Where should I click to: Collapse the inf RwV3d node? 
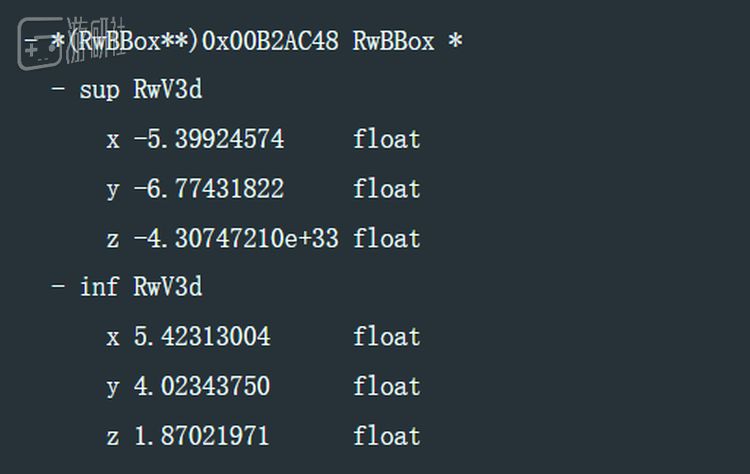(58, 286)
